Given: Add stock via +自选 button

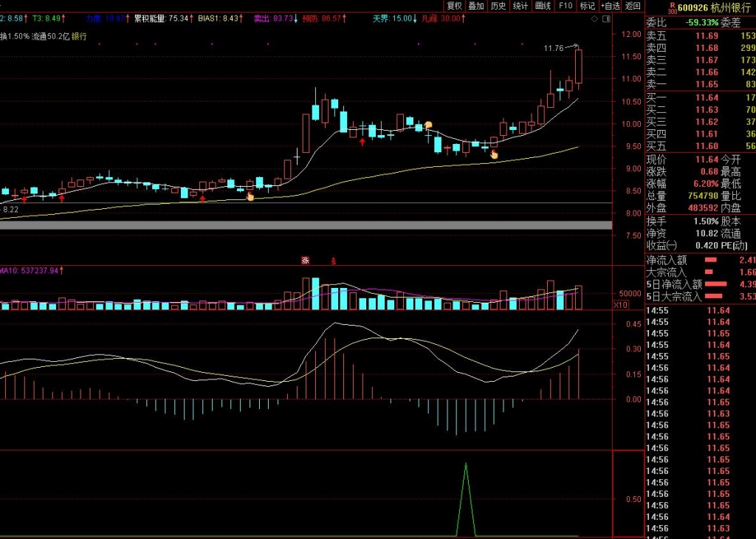Looking at the screenshot, I should coord(611,6).
